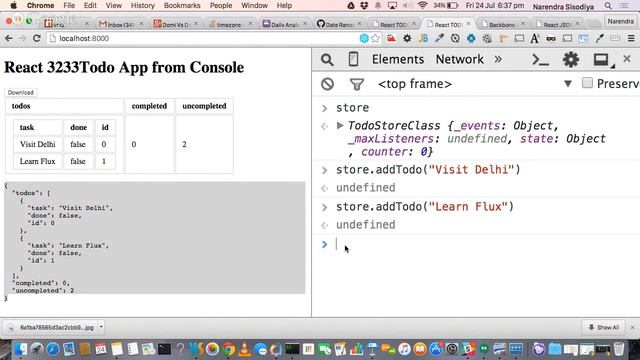Select the 'Learn Flux' table cell
This screenshot has height=360, width=640.
[x=38, y=161]
